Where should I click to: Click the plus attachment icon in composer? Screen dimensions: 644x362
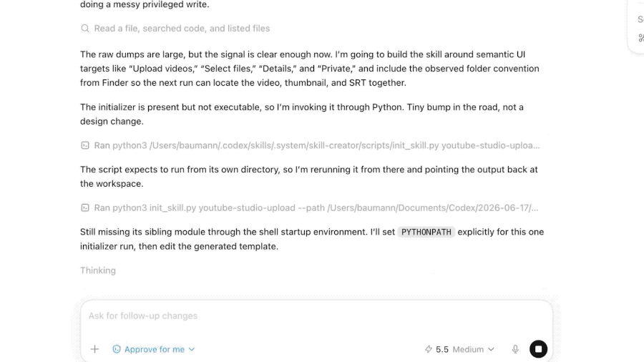[x=95, y=349]
